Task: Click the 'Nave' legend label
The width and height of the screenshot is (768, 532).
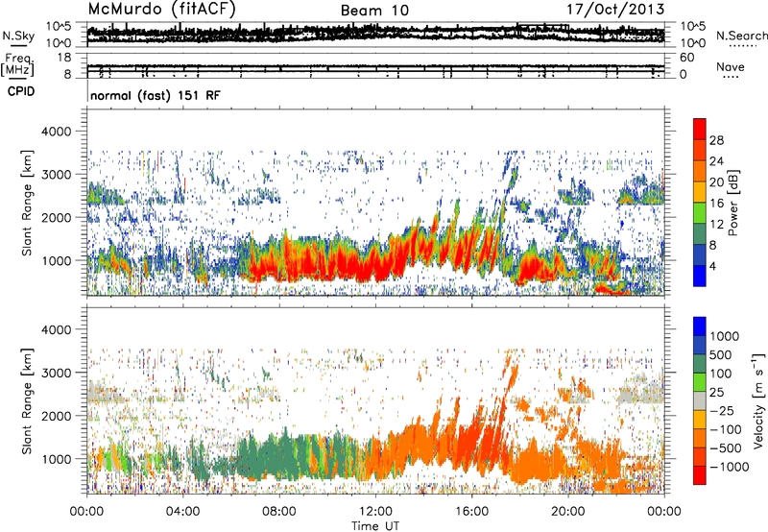Action: point(731,66)
